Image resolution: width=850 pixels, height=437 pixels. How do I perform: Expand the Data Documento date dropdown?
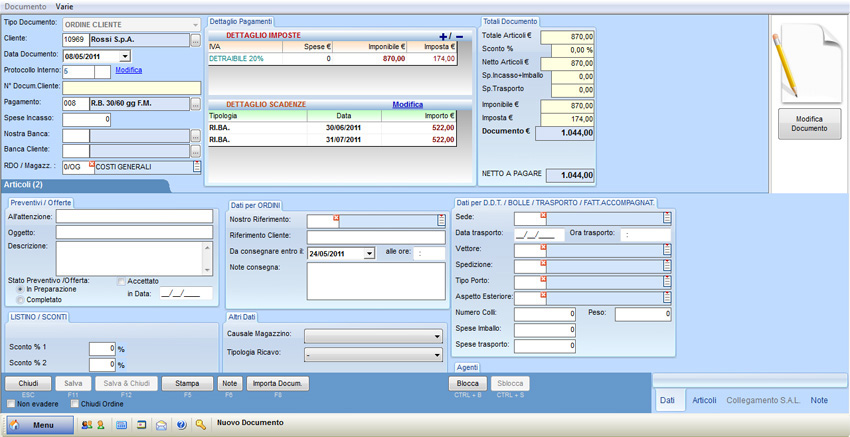tap(125, 56)
